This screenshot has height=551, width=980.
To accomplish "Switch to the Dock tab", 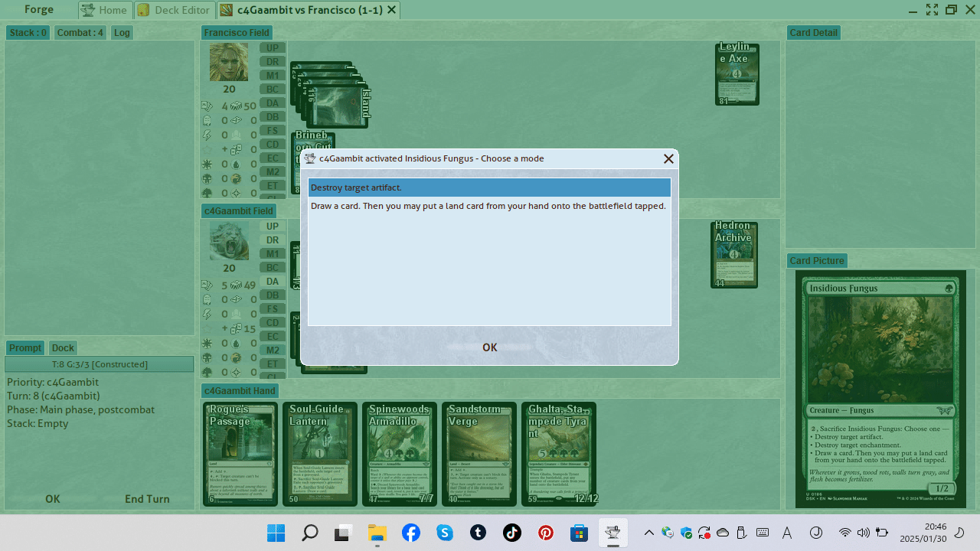I will pyautogui.click(x=63, y=347).
